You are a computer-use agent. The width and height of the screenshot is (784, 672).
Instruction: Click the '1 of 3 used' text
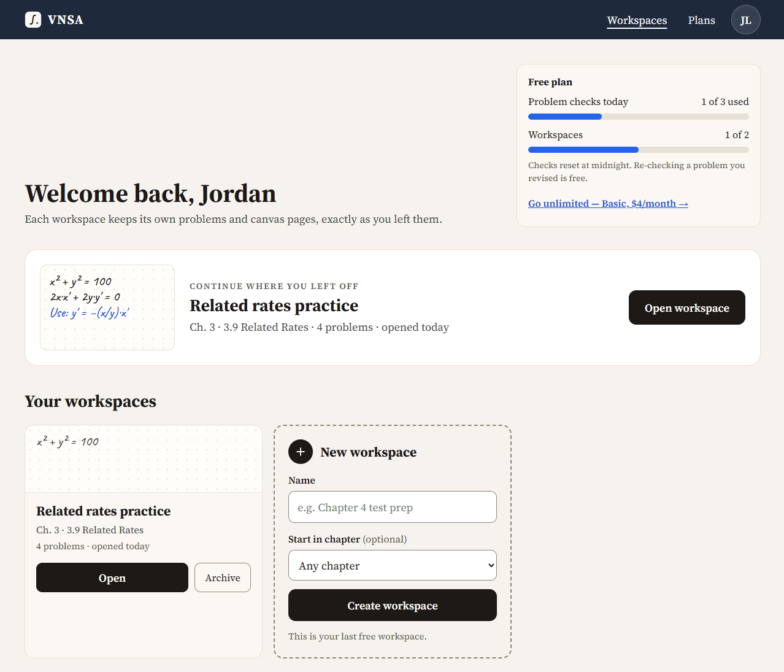pos(725,102)
